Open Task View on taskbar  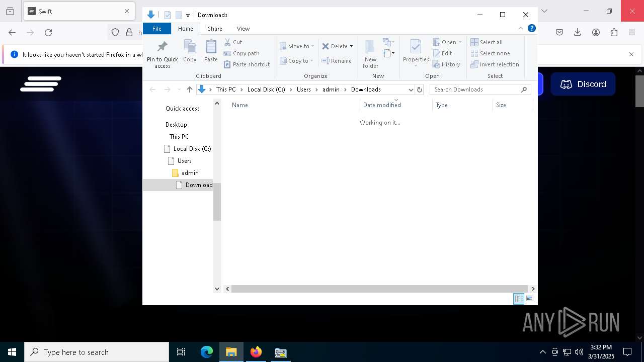tap(181, 352)
